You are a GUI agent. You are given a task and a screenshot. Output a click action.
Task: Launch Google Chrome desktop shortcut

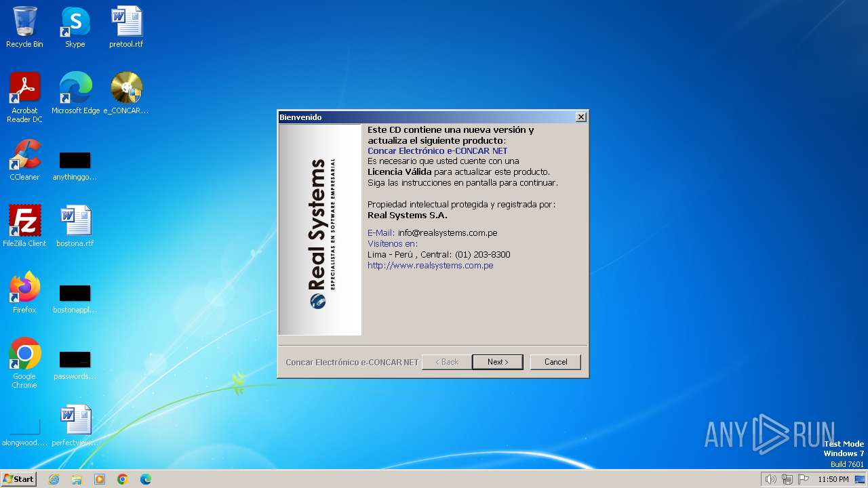[x=24, y=363]
